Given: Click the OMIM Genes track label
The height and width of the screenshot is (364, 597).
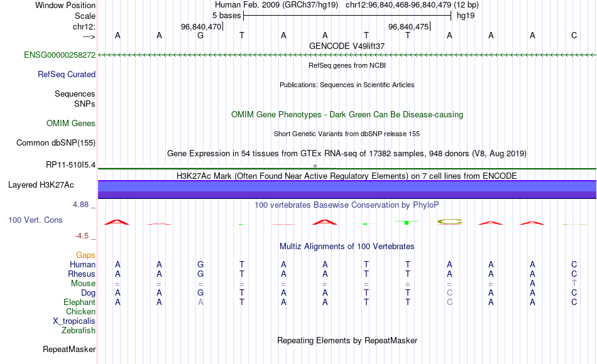Looking at the screenshot, I should click(x=70, y=123).
